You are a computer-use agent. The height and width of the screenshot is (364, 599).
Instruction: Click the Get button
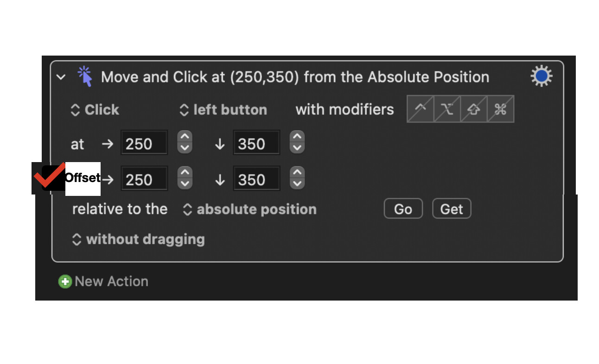click(452, 209)
